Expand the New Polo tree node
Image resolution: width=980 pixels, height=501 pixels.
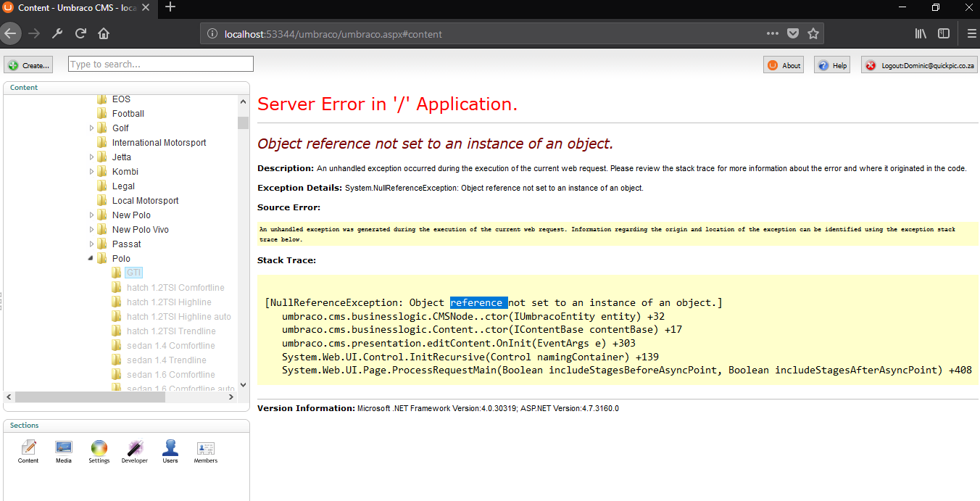pyautogui.click(x=92, y=215)
